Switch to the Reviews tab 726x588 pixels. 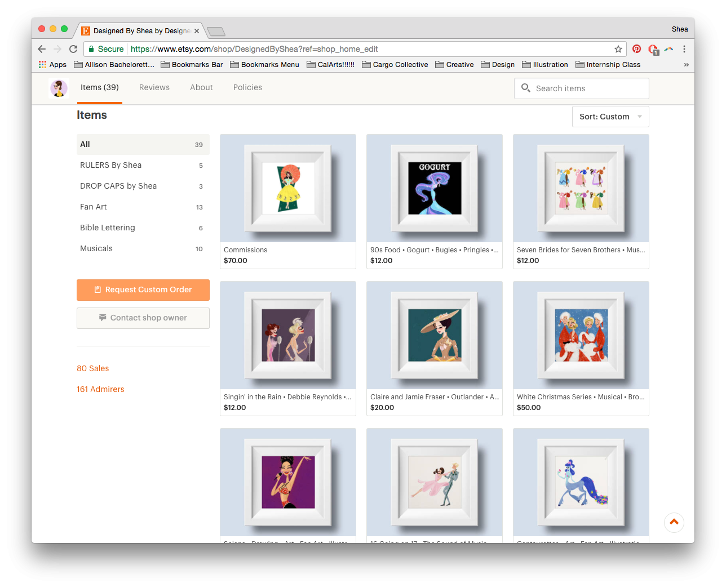click(154, 88)
